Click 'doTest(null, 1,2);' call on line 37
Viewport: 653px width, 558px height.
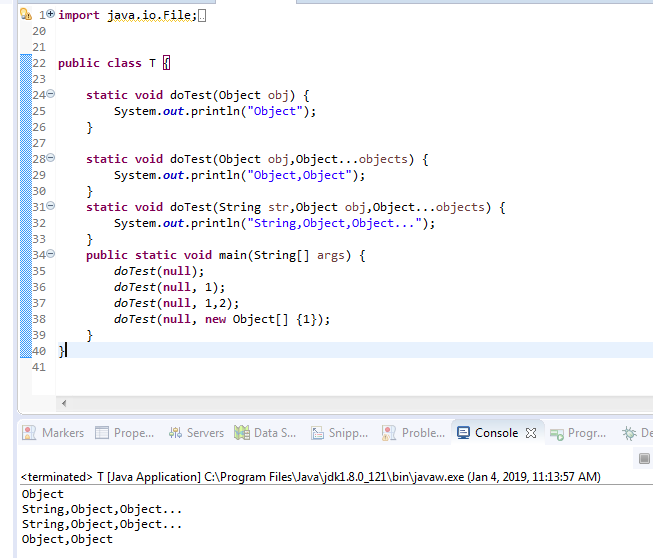(177, 303)
